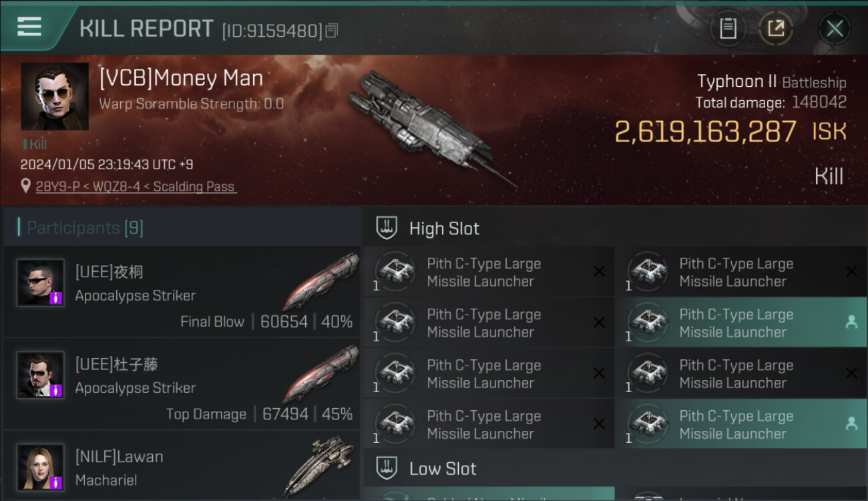This screenshot has width=868, height=501.
Task: Click Money Man's pilot portrait
Action: click(55, 96)
